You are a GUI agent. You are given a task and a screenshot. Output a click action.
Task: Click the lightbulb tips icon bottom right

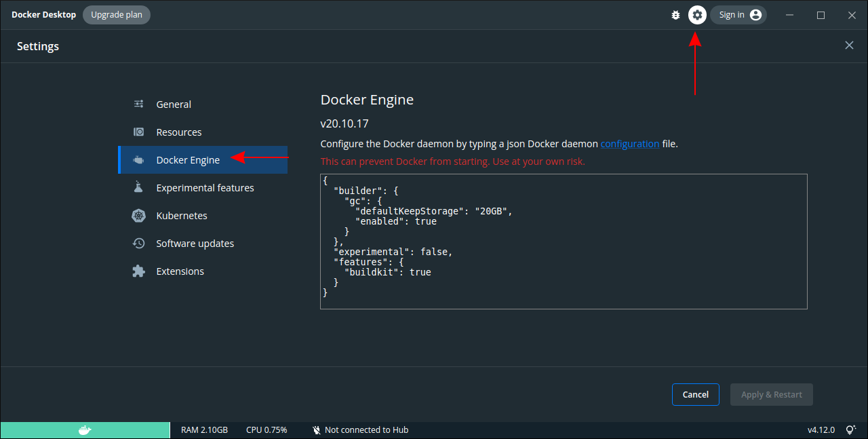pyautogui.click(x=851, y=430)
